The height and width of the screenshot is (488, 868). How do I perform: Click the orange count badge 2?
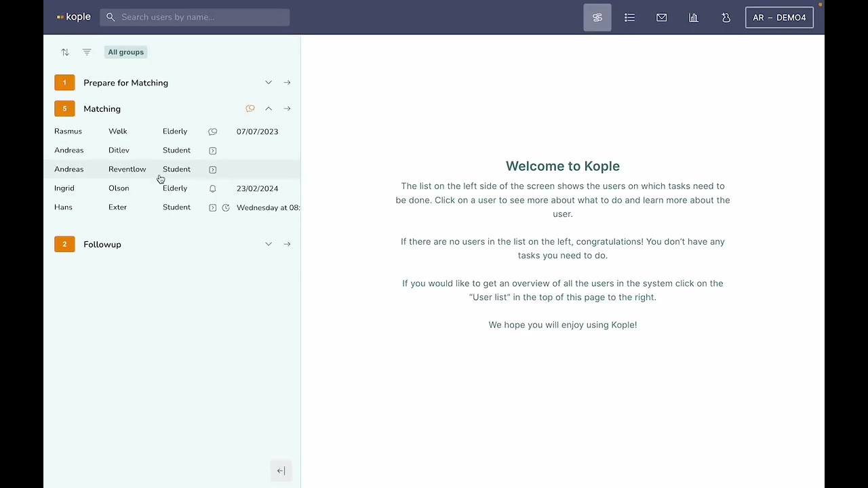point(64,244)
